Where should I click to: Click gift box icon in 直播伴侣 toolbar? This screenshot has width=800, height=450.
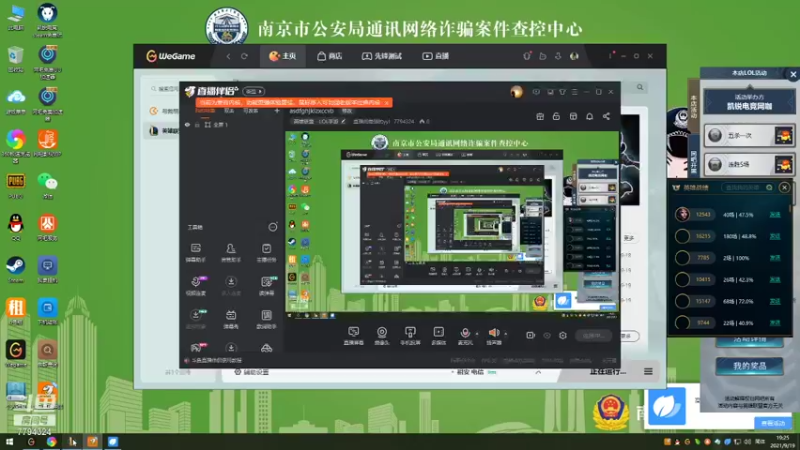coord(540,116)
